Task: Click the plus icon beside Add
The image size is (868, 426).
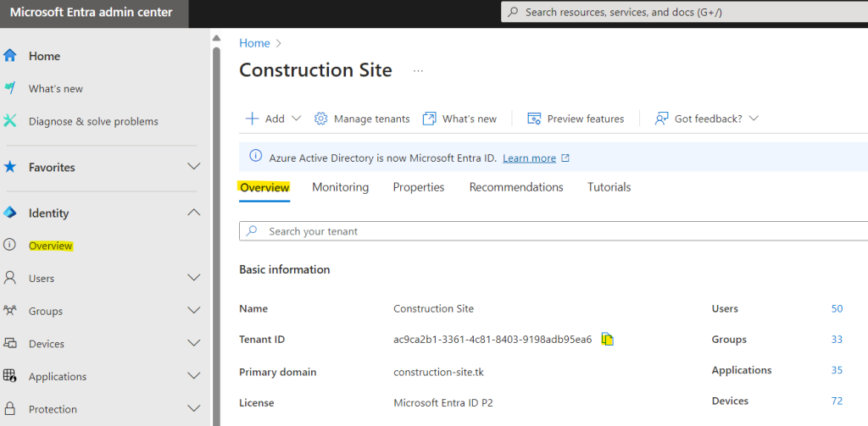Action: (252, 119)
